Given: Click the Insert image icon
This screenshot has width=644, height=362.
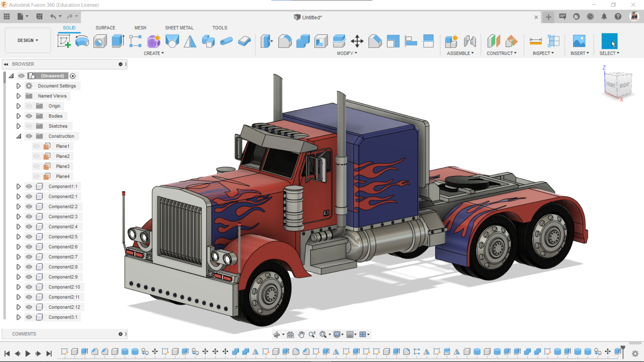Looking at the screenshot, I should (579, 41).
